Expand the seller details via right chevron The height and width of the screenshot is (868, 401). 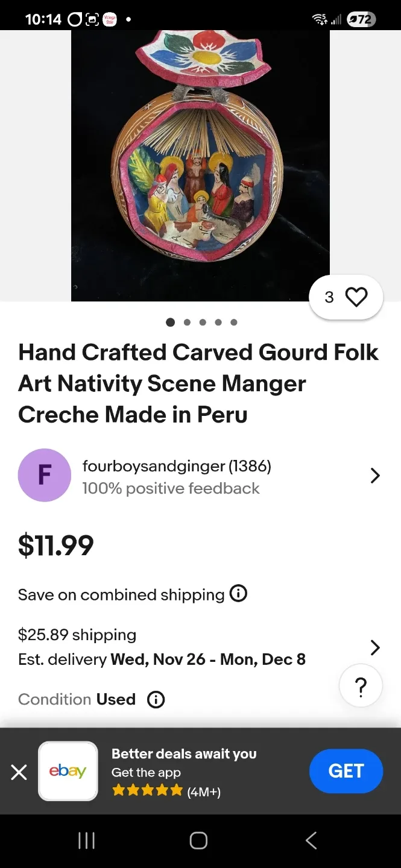click(x=375, y=475)
